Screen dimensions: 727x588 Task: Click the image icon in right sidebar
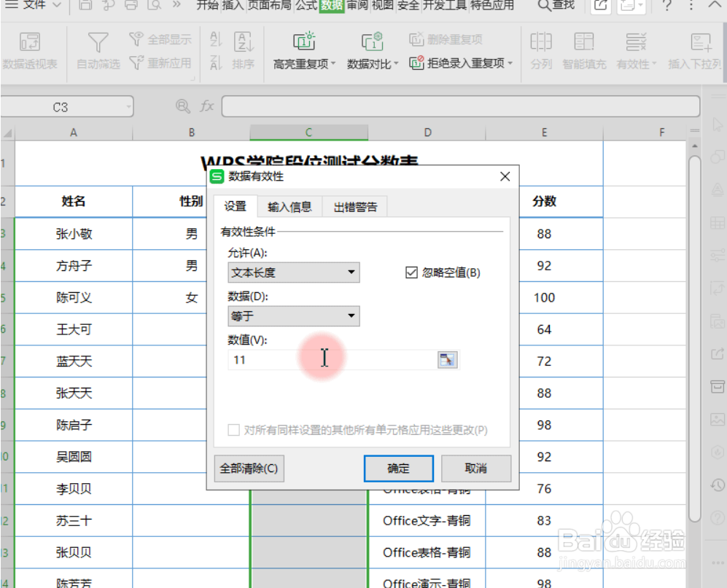tap(718, 420)
